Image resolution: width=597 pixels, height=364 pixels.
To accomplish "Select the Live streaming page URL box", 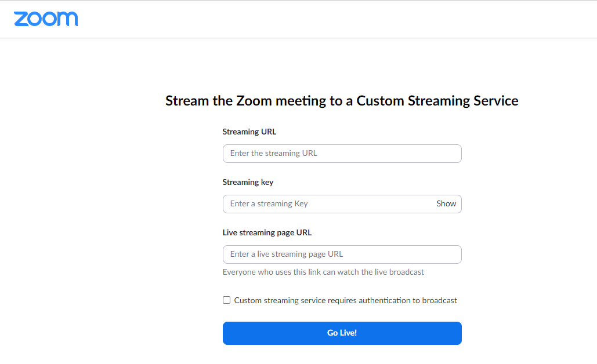I will (x=342, y=254).
